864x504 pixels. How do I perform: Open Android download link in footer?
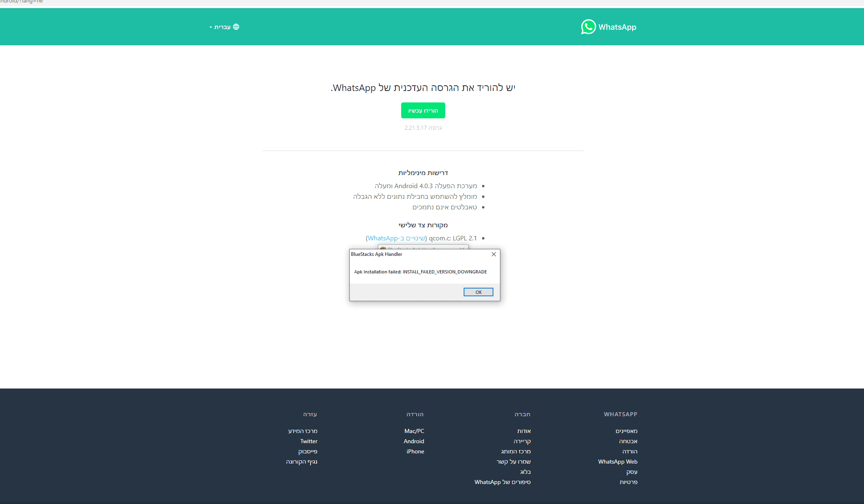[x=413, y=441]
